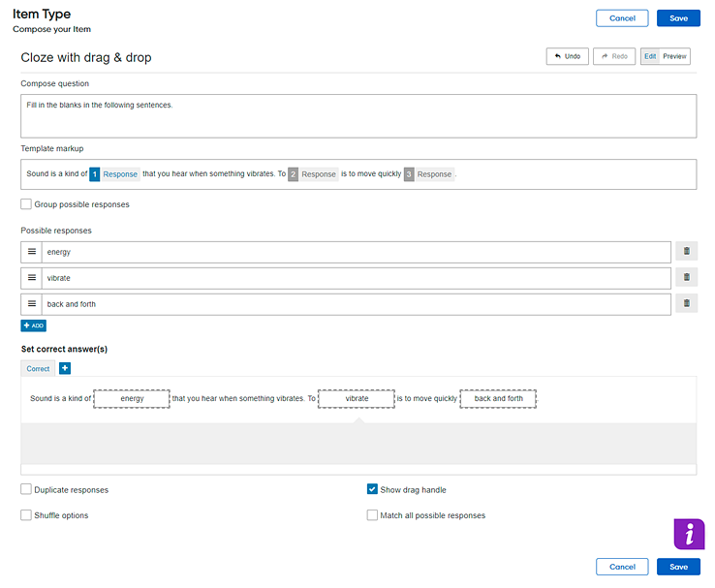Click the drag handle beside 'vibrate'
Viewport: 715px width, 588px height.
[31, 278]
